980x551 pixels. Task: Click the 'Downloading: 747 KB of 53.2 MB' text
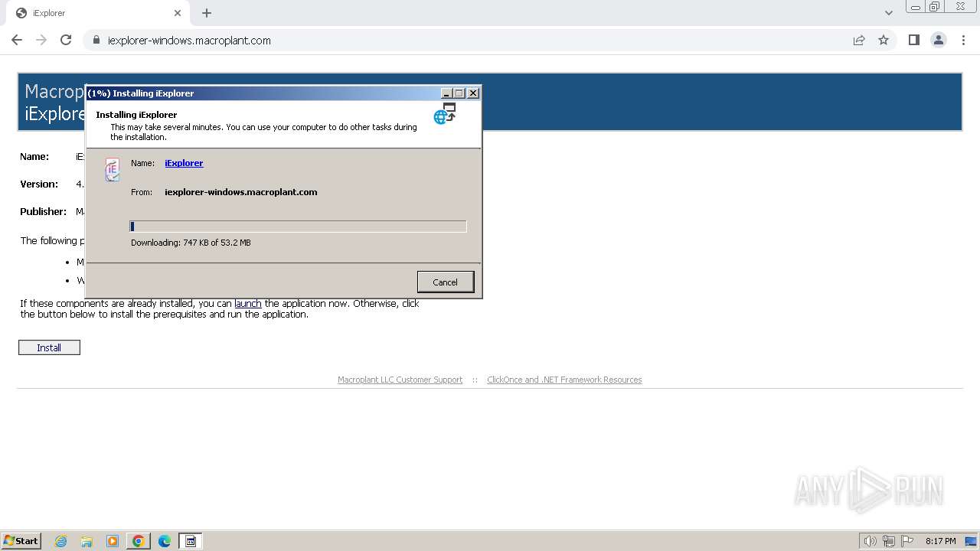(191, 243)
